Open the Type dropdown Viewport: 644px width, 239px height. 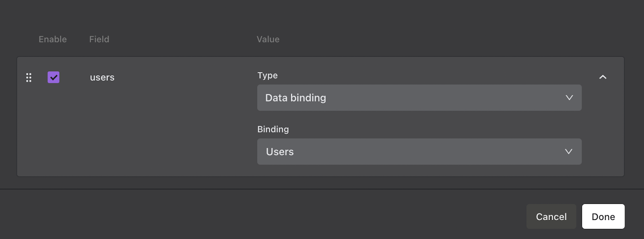coord(419,98)
